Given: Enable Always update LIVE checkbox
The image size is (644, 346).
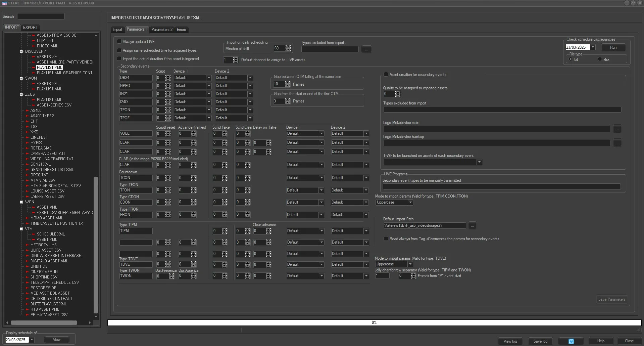Looking at the screenshot, I should click(x=119, y=42).
